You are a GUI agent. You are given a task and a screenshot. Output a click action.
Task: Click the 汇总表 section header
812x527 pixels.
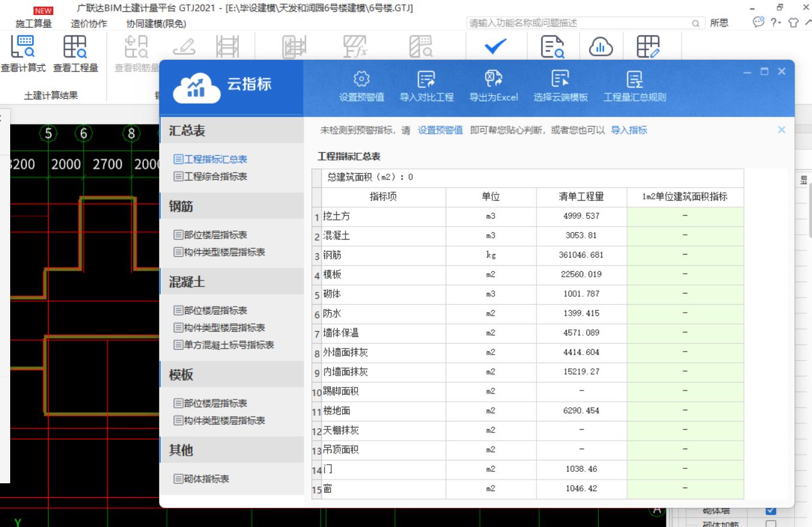pyautogui.click(x=232, y=131)
